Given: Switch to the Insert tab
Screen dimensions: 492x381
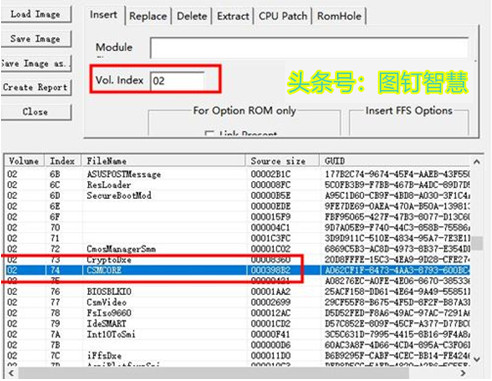Looking at the screenshot, I should (104, 15).
